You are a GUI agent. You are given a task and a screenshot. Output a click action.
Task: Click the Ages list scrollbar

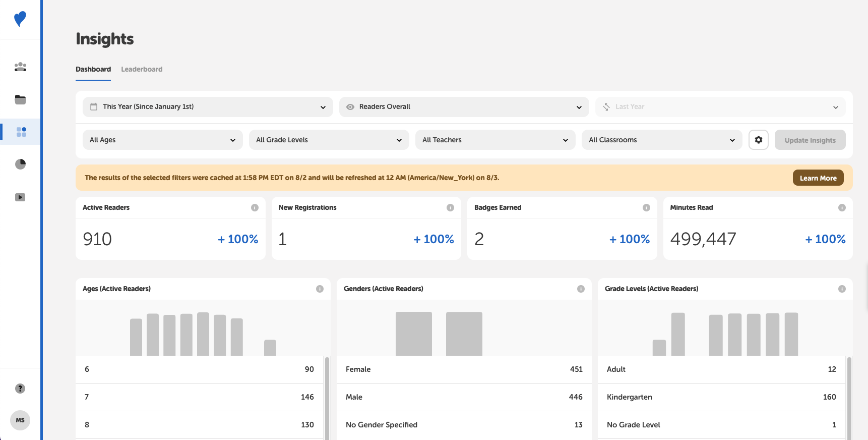pyautogui.click(x=327, y=398)
